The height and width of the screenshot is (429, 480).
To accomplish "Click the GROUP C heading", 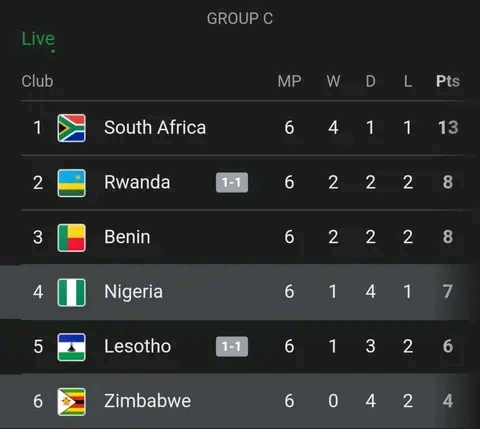I will coord(240,18).
